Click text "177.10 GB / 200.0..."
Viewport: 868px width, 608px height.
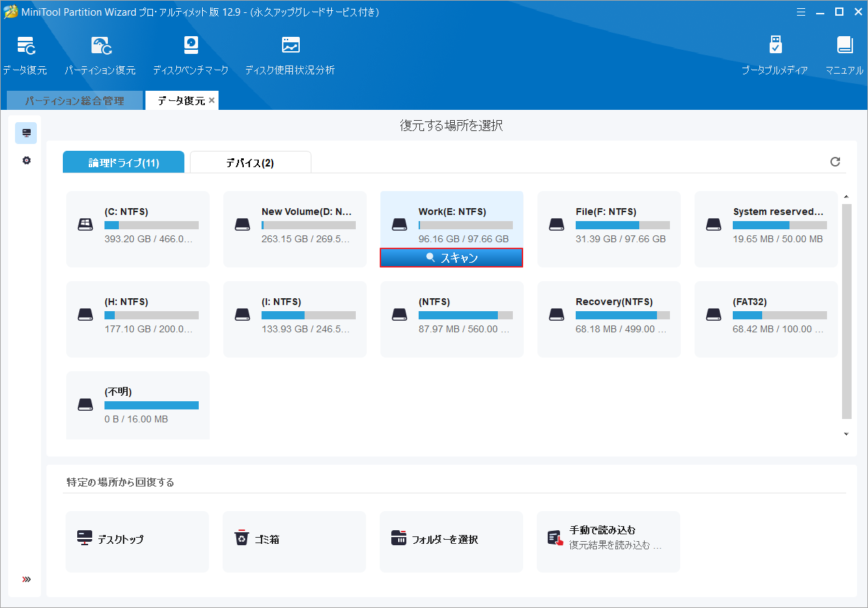tap(148, 329)
